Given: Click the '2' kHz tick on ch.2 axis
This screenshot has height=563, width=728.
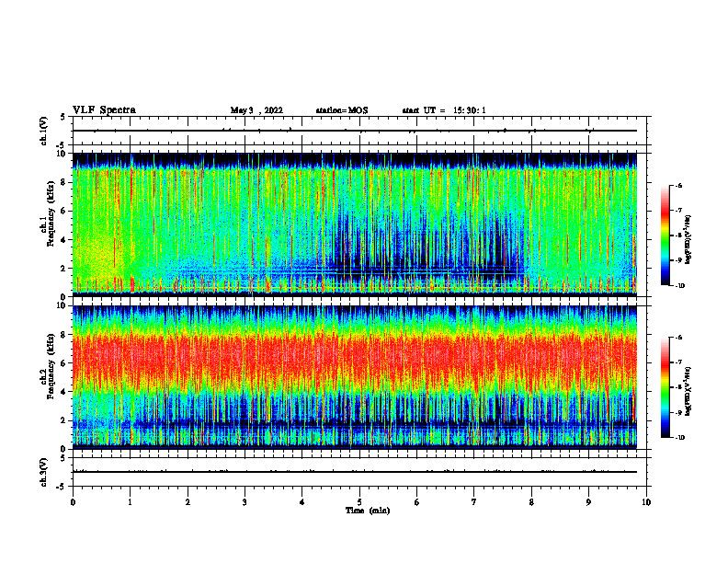Looking at the screenshot, I should [x=64, y=420].
